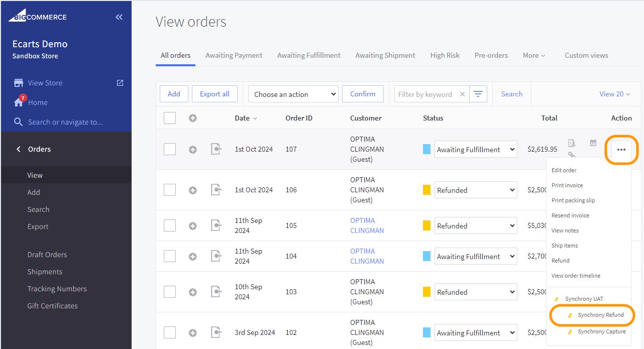This screenshot has width=644, height=349.
Task: Click the order document icon for order 106
Action: [x=216, y=190]
